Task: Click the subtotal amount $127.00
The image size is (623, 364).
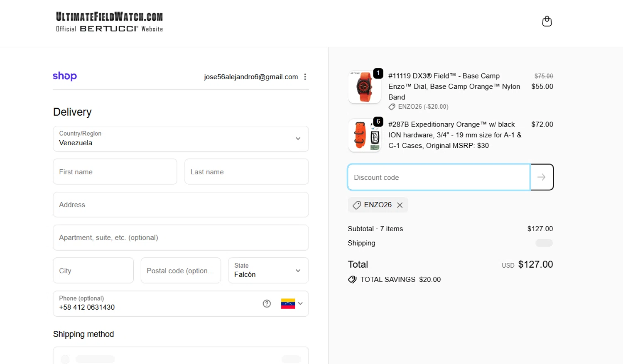Action: point(540,229)
